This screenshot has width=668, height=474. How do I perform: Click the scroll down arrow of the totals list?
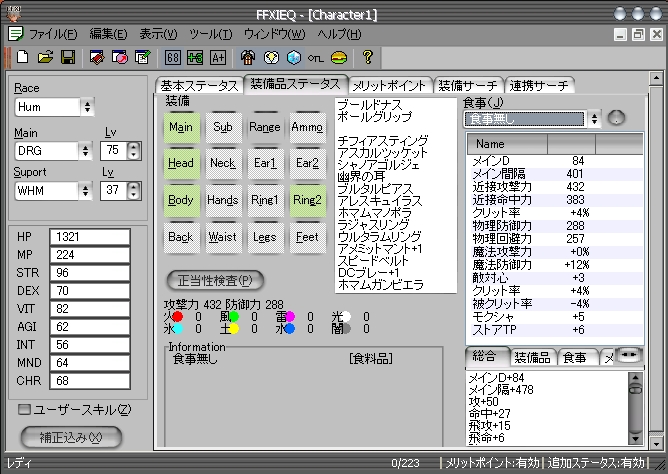635,438
